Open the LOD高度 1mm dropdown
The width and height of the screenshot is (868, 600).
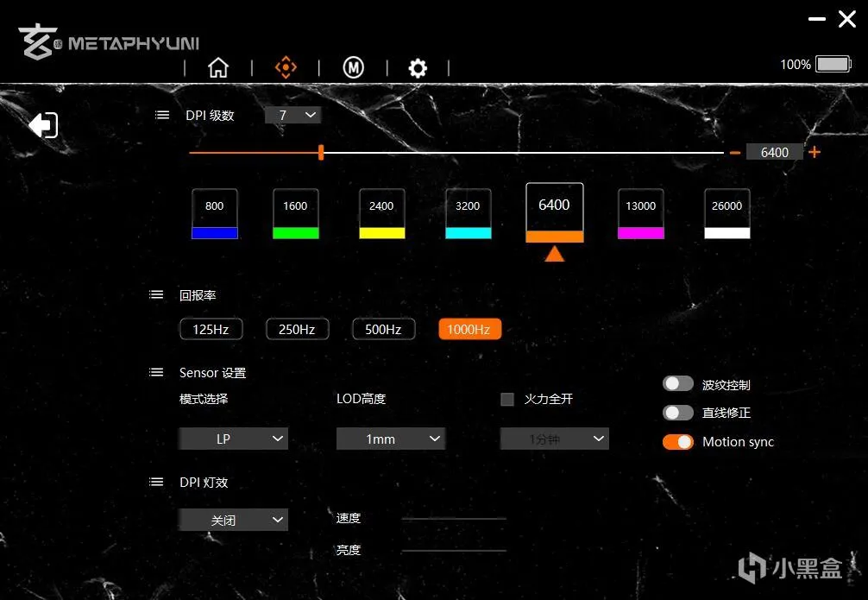(391, 439)
